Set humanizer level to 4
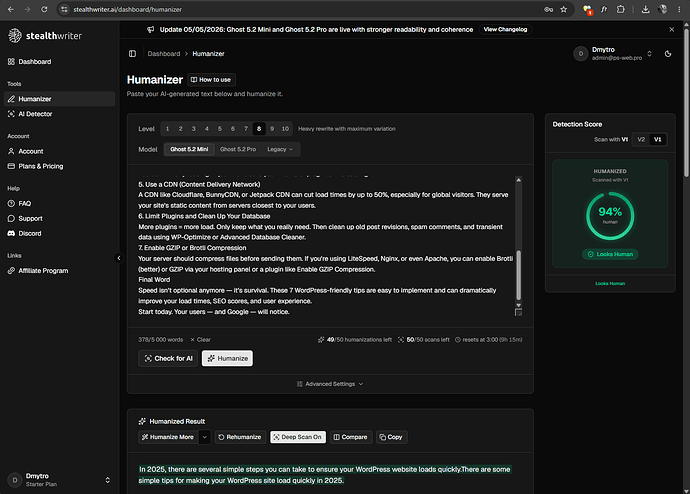Image resolution: width=690 pixels, height=494 pixels. pos(206,129)
